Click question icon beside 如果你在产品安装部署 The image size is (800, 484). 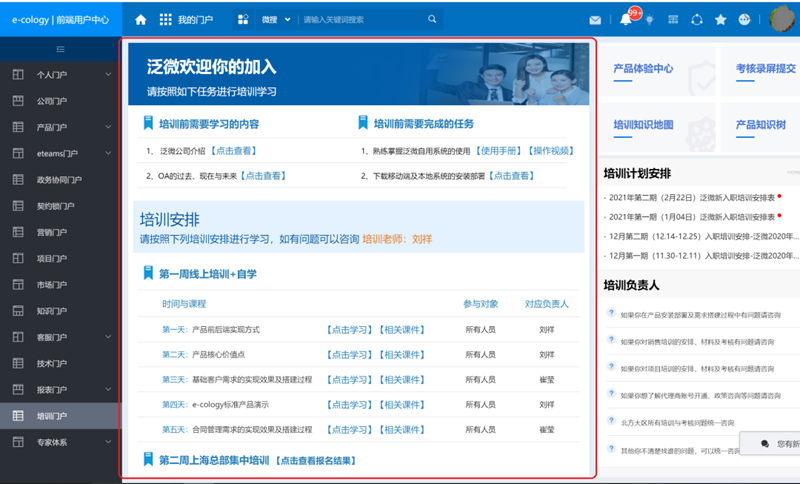pyautogui.click(x=611, y=313)
